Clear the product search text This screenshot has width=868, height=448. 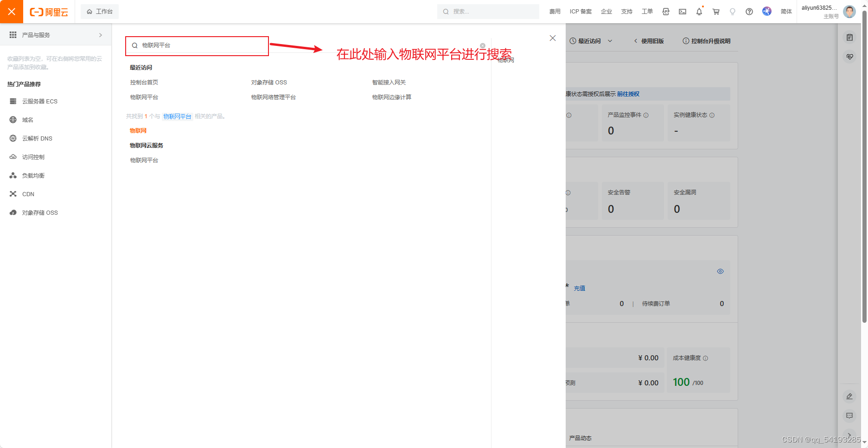coord(483,45)
